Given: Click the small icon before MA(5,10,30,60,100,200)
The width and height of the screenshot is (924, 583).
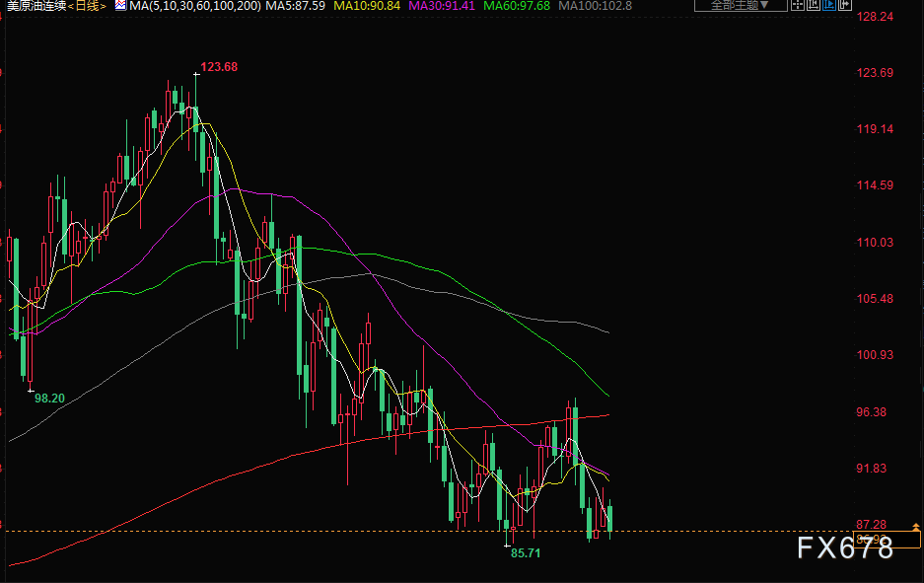Looking at the screenshot, I should click(x=119, y=6).
